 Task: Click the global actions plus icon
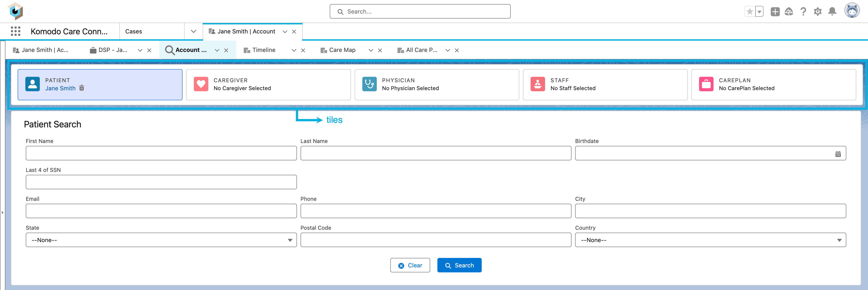775,12
